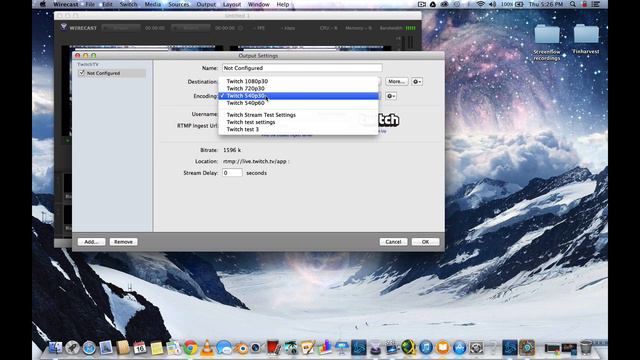
Task: Open the gear menu beside Encoding
Action: coord(391,96)
